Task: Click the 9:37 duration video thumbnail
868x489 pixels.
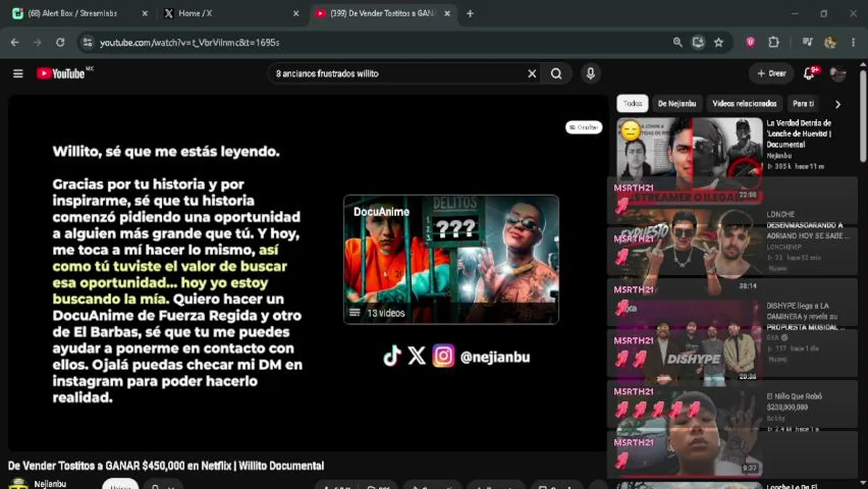Action: point(689,432)
